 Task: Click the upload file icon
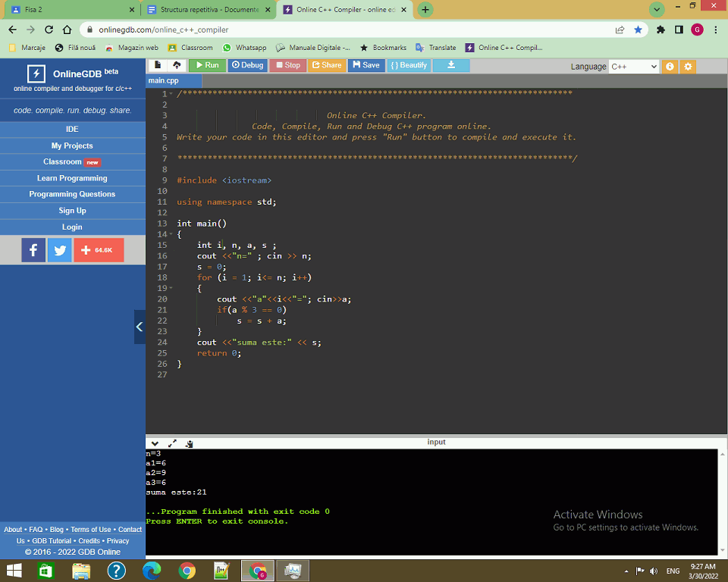[176, 65]
